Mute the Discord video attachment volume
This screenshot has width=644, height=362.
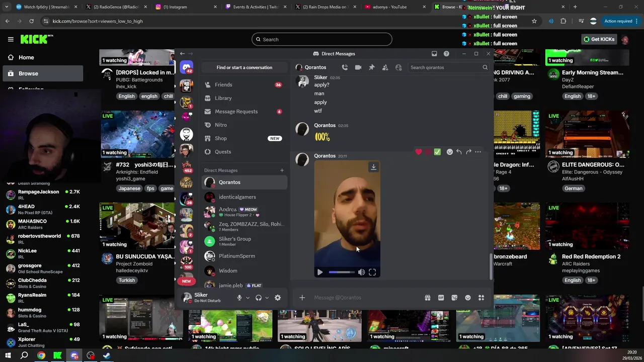(x=361, y=272)
